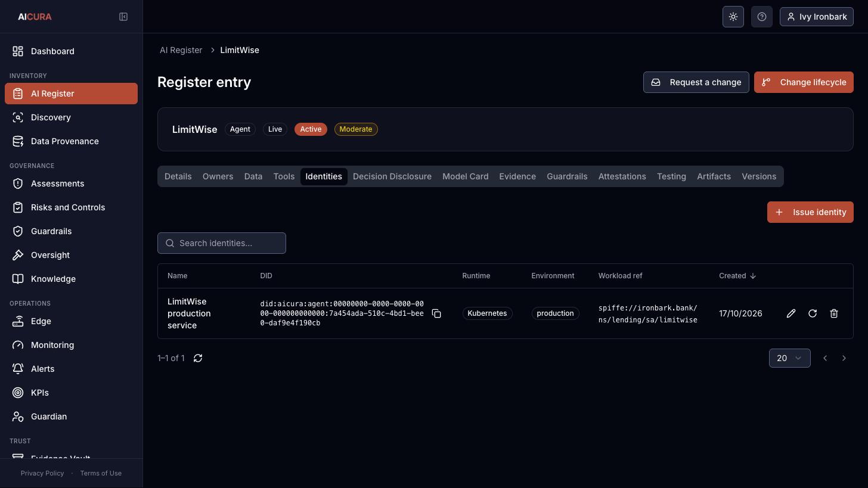The image size is (868, 488).
Task: Go to Dashboard in sidebar
Action: (71, 51)
